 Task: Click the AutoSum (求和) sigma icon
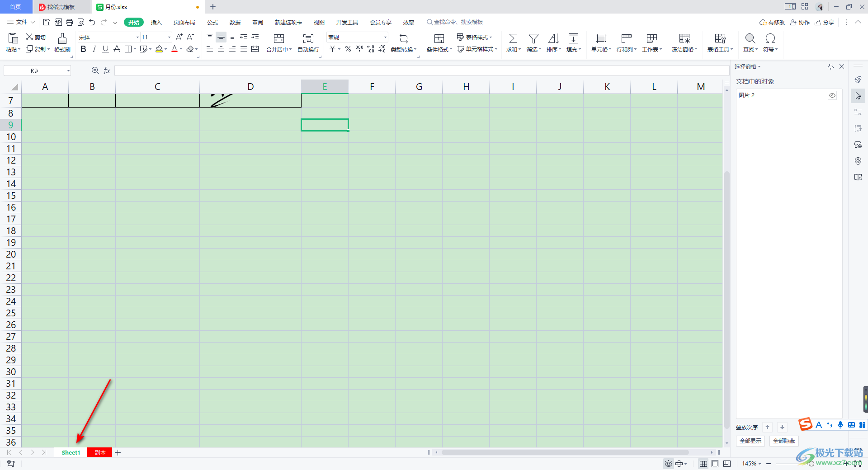tap(513, 38)
